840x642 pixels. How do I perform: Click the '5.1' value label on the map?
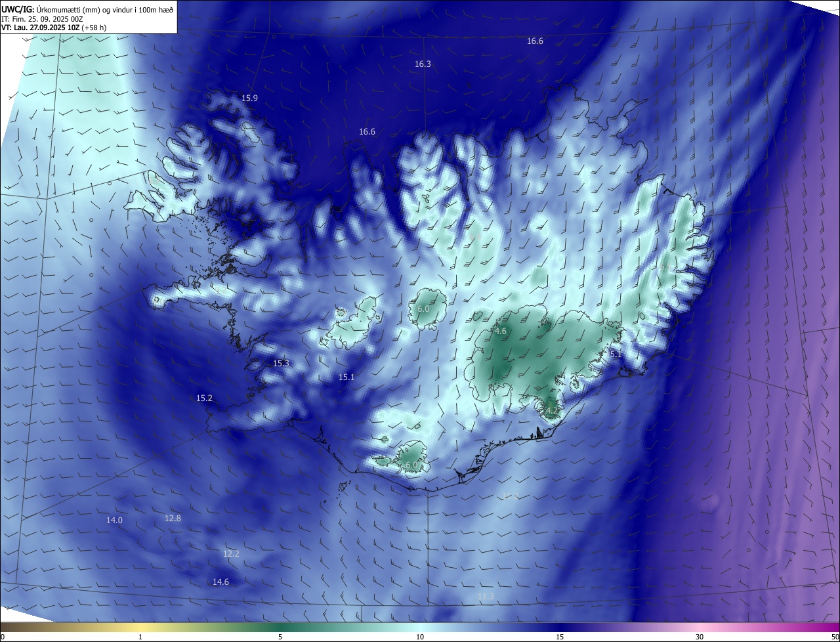[616, 354]
